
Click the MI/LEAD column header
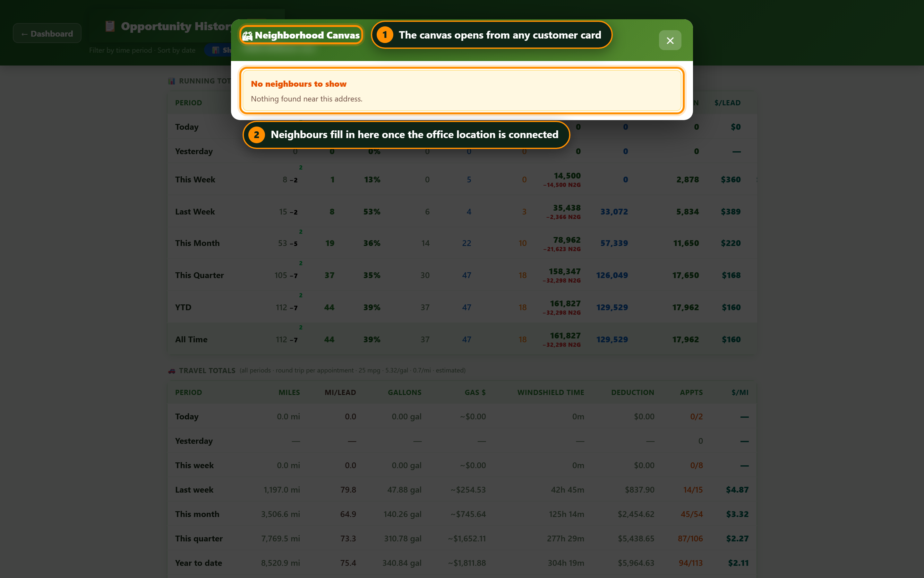click(x=340, y=392)
